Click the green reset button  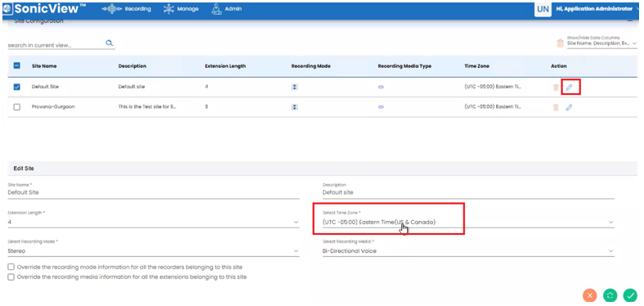click(x=610, y=295)
